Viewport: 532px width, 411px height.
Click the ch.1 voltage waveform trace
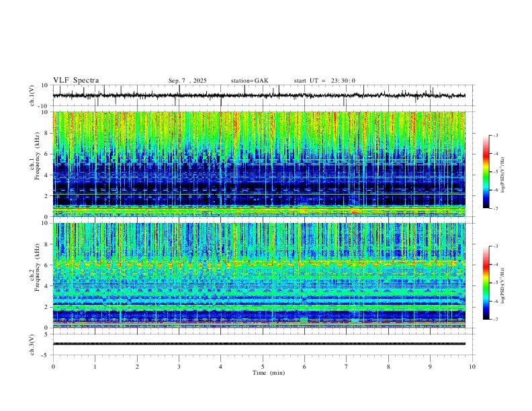tap(259, 95)
